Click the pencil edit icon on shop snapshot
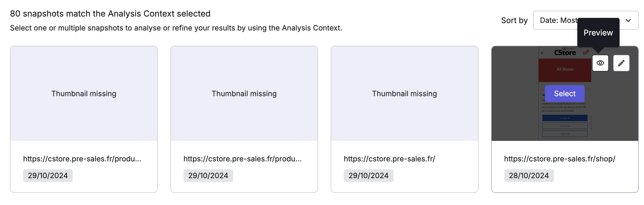The width and height of the screenshot is (644, 205). coord(621,63)
